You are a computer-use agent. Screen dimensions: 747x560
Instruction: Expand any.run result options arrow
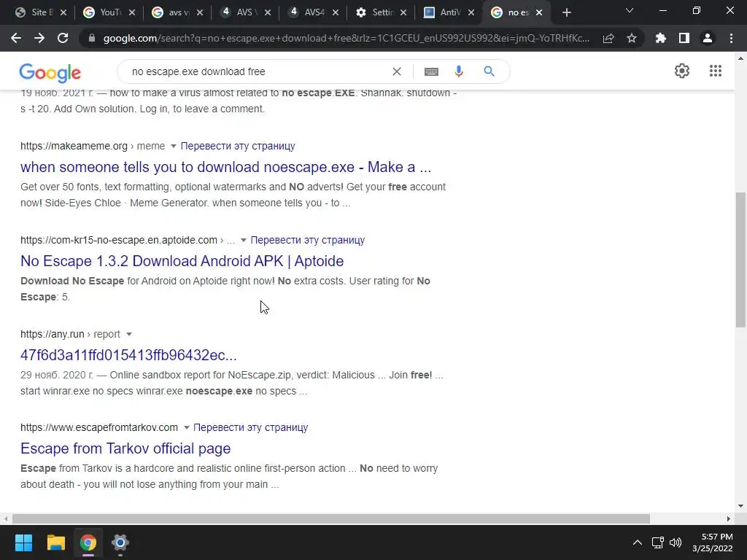[x=128, y=334]
